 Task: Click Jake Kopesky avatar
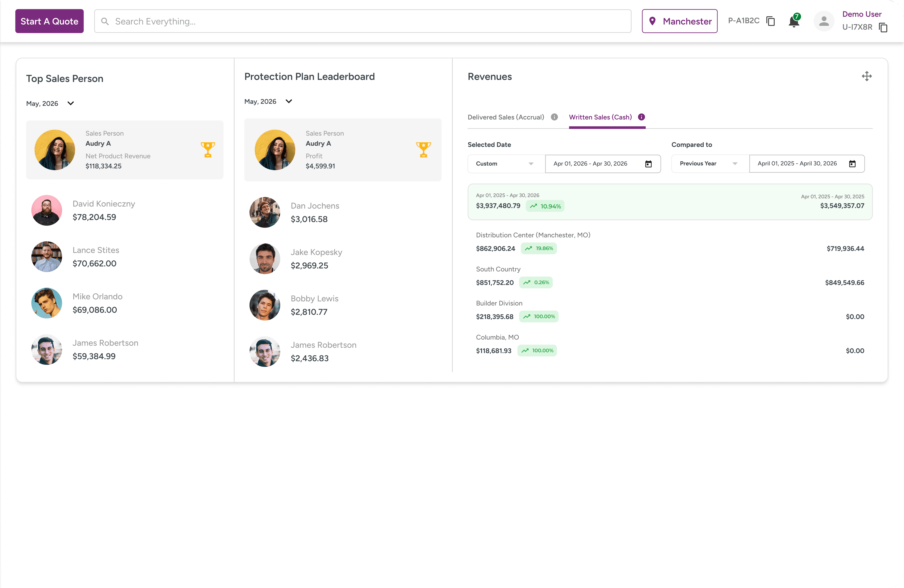(265, 259)
